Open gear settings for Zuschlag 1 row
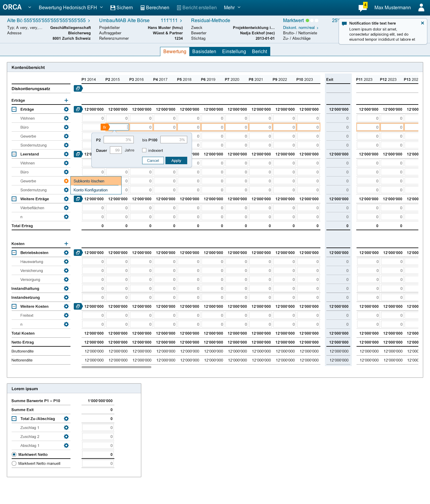This screenshot has height=504, width=430. pos(66,428)
